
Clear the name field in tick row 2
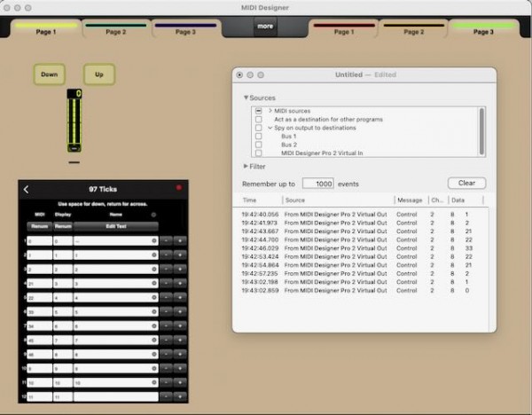[154, 254]
